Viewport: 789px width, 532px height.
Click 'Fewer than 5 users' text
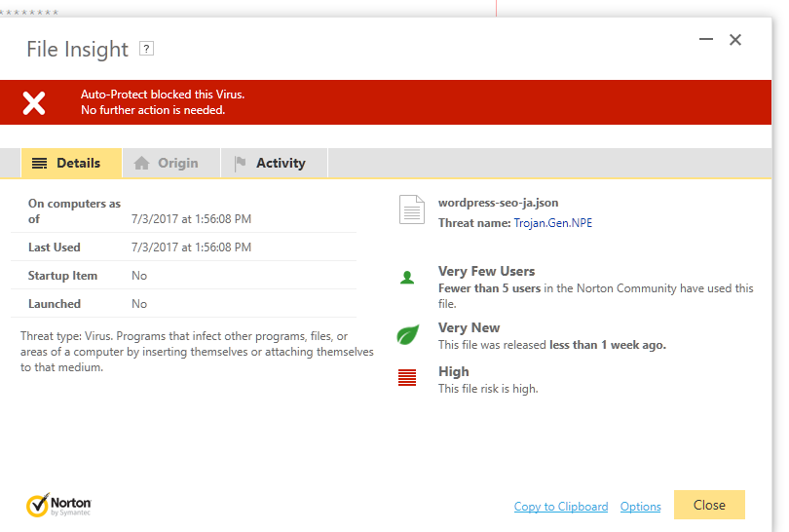pyautogui.click(x=489, y=288)
